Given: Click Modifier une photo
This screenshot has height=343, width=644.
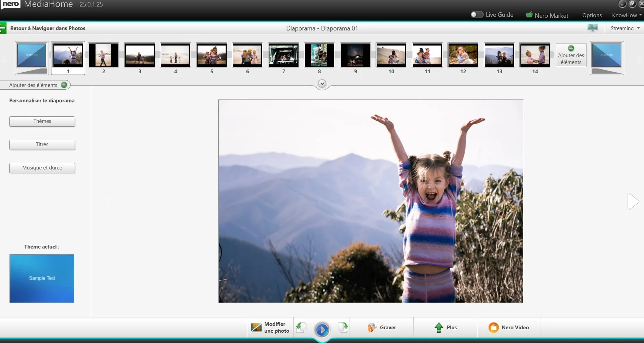Looking at the screenshot, I should pos(270,328).
